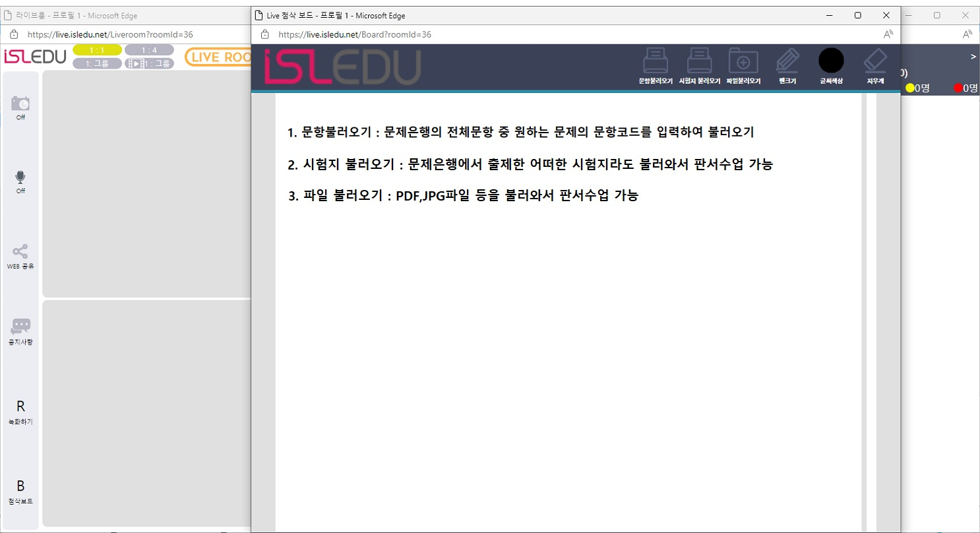The width and height of the screenshot is (980, 533).
Task: Click the 문항불러오기 printer icon
Action: pos(656,61)
